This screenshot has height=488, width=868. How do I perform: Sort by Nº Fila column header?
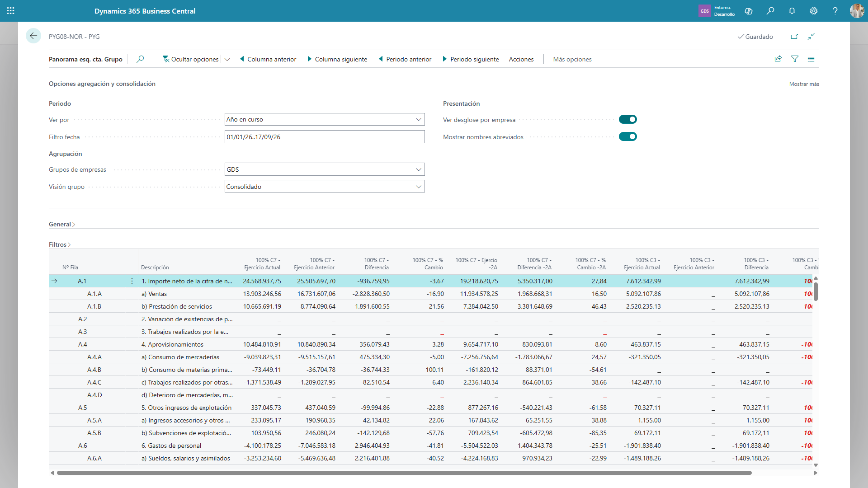coord(70,267)
